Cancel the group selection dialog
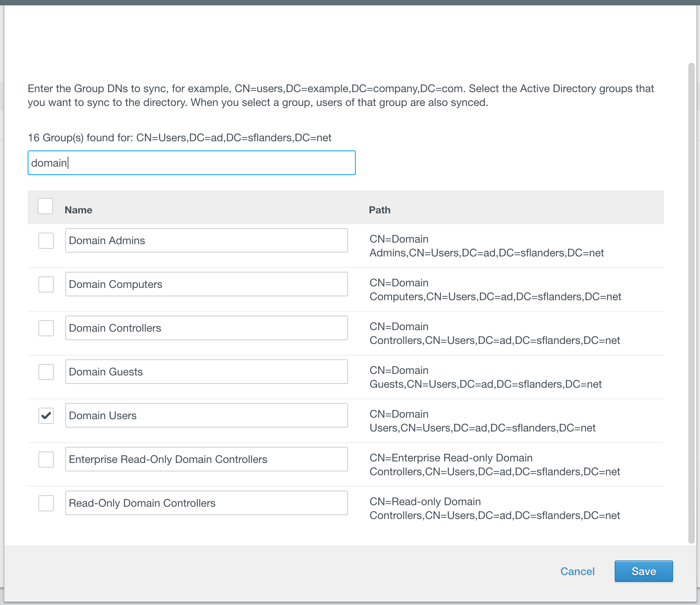 577,571
